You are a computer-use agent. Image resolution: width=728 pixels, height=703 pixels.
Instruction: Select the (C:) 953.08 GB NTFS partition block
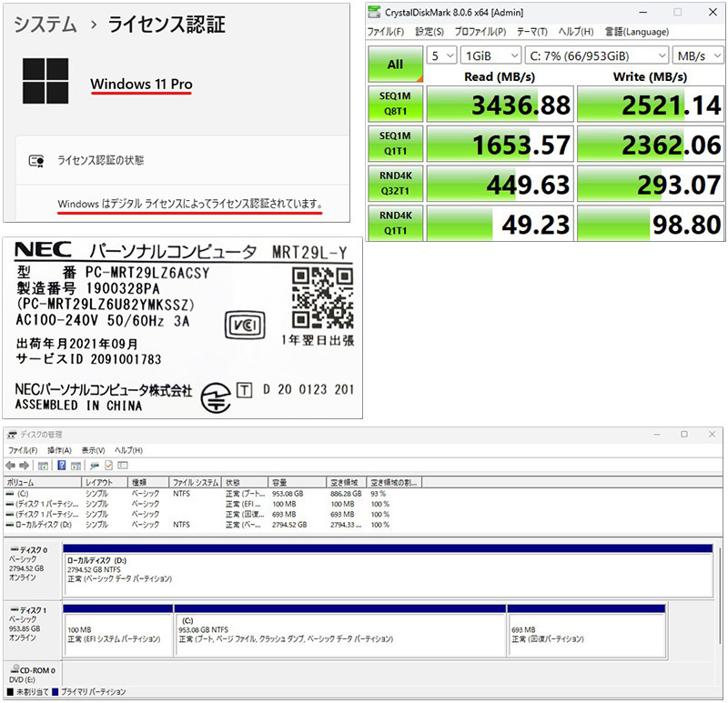tap(340, 630)
